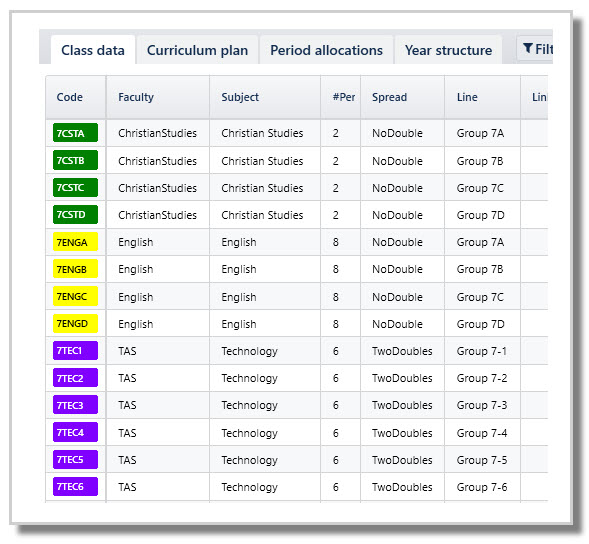Click the TwoDoubles spread for 7TEC4
The width and height of the screenshot is (589, 544).
tap(402, 433)
